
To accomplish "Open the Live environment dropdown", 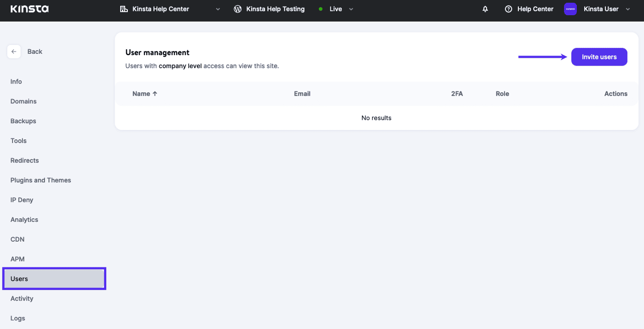I will coord(351,9).
